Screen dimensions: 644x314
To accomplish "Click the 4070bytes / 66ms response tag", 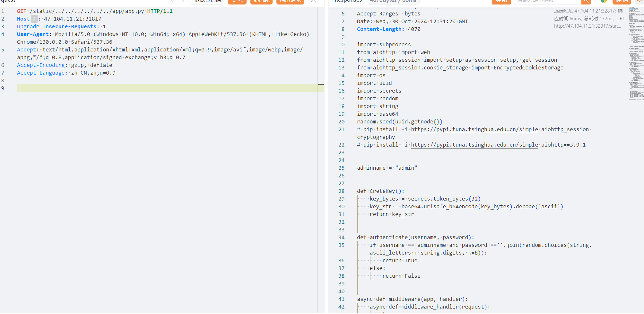I will tap(393, 2).
